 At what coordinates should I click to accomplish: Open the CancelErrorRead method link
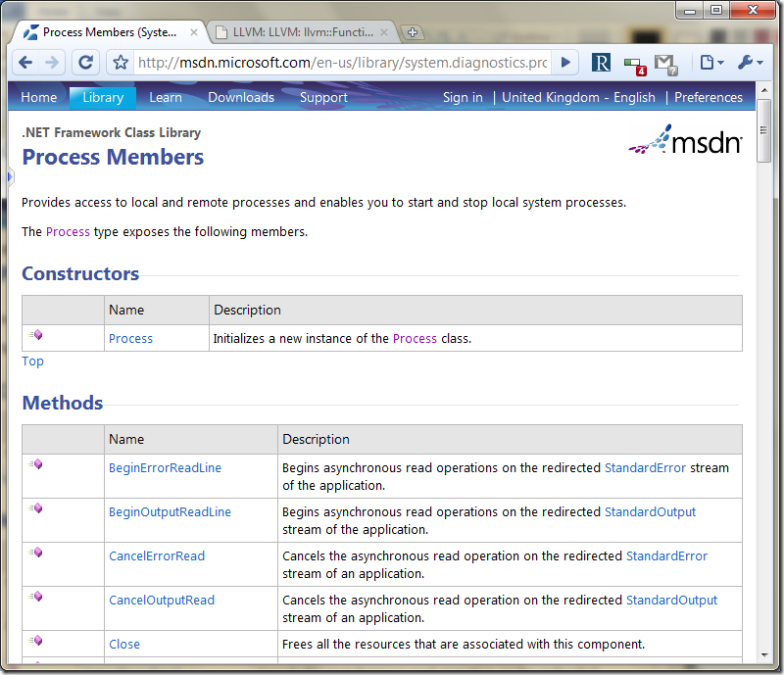coord(157,556)
